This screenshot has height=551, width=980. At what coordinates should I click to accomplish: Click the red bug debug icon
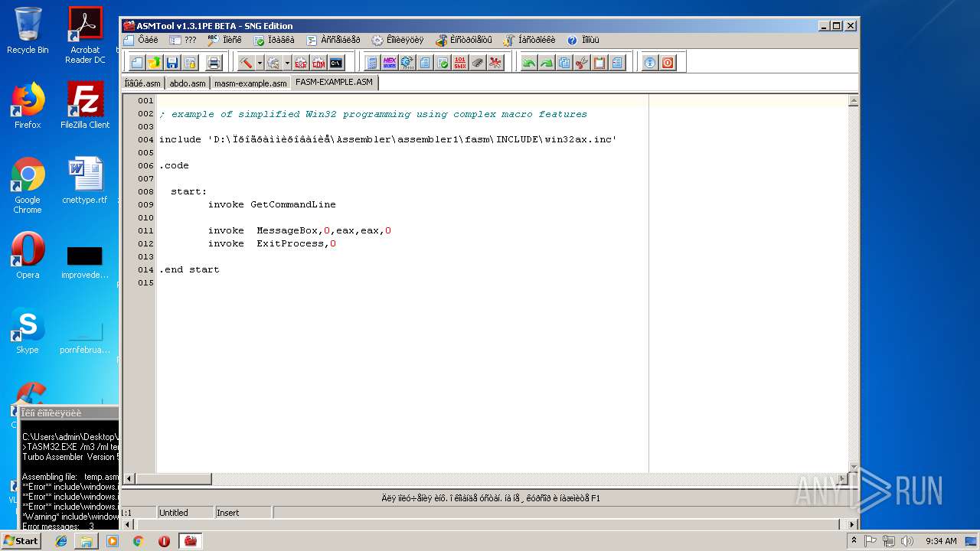(496, 63)
